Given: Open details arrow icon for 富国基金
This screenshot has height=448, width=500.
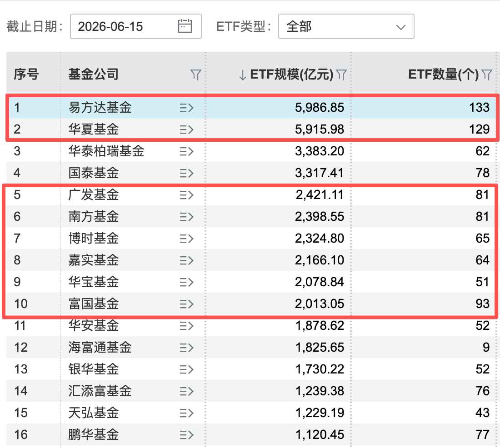Looking at the screenshot, I should [x=186, y=304].
